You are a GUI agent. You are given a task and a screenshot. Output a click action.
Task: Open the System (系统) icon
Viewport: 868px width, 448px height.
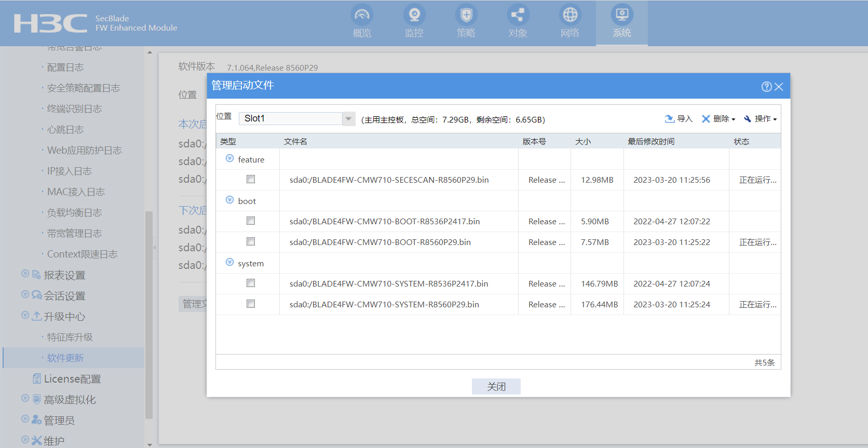point(621,15)
